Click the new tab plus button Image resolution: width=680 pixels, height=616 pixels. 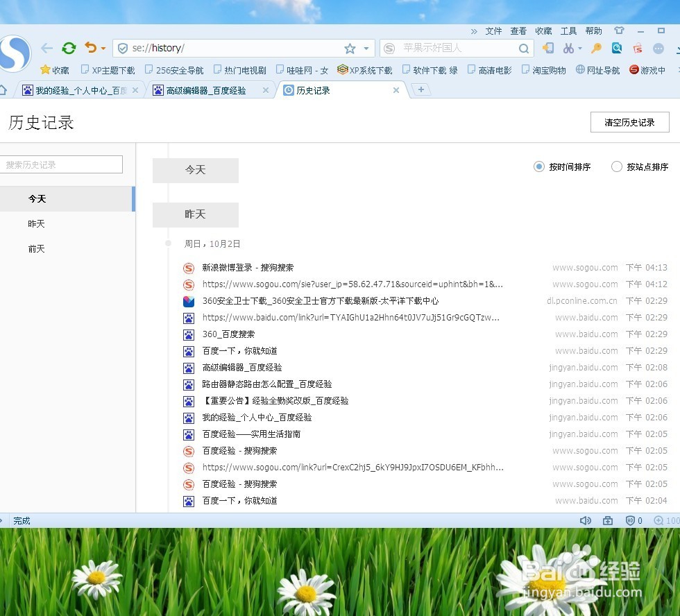pos(420,89)
